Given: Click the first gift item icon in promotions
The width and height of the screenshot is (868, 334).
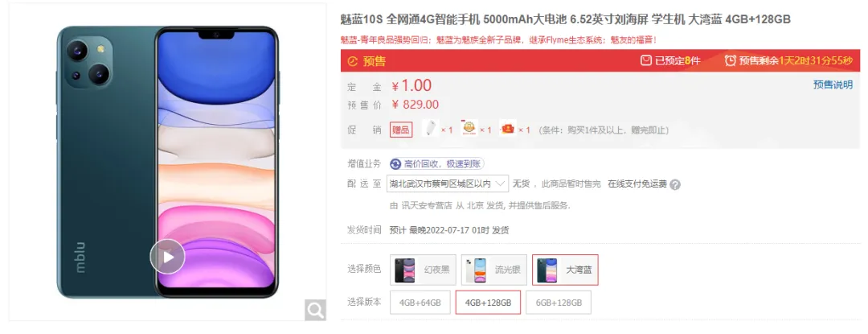Looking at the screenshot, I should 430,129.
